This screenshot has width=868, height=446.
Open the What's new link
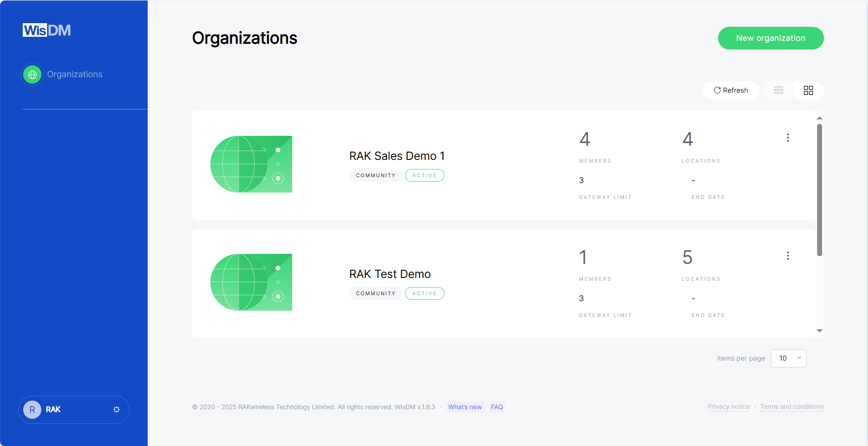(464, 407)
